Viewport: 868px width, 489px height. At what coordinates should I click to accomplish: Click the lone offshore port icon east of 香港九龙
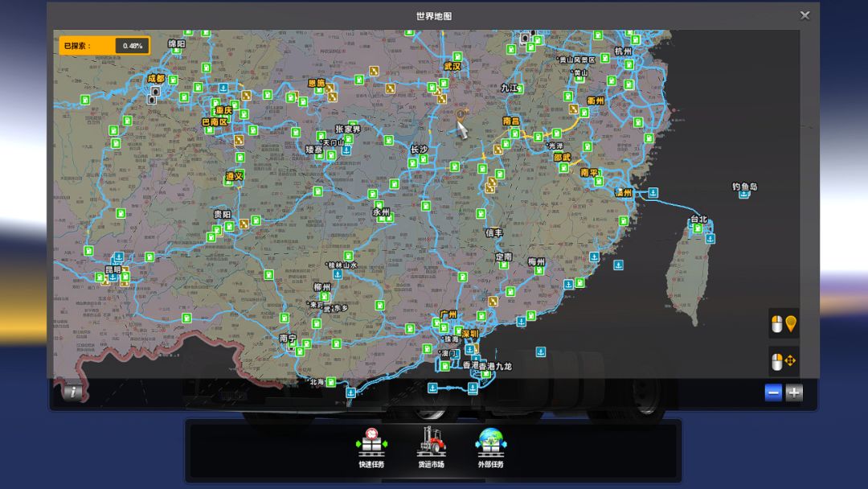tap(541, 351)
